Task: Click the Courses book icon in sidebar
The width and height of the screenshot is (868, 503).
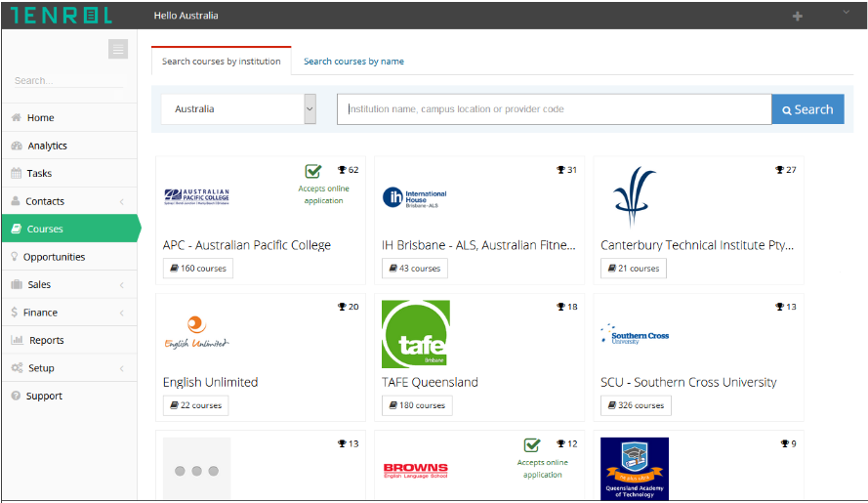Action: point(17,229)
